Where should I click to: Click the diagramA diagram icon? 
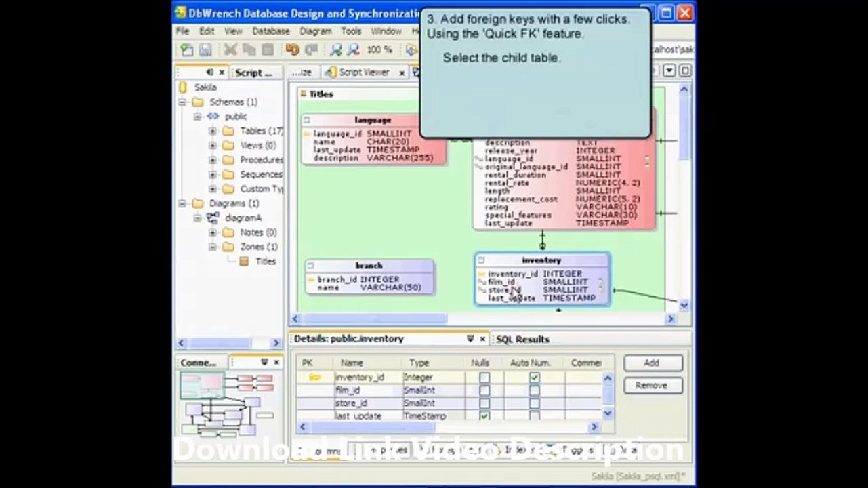click(213, 218)
